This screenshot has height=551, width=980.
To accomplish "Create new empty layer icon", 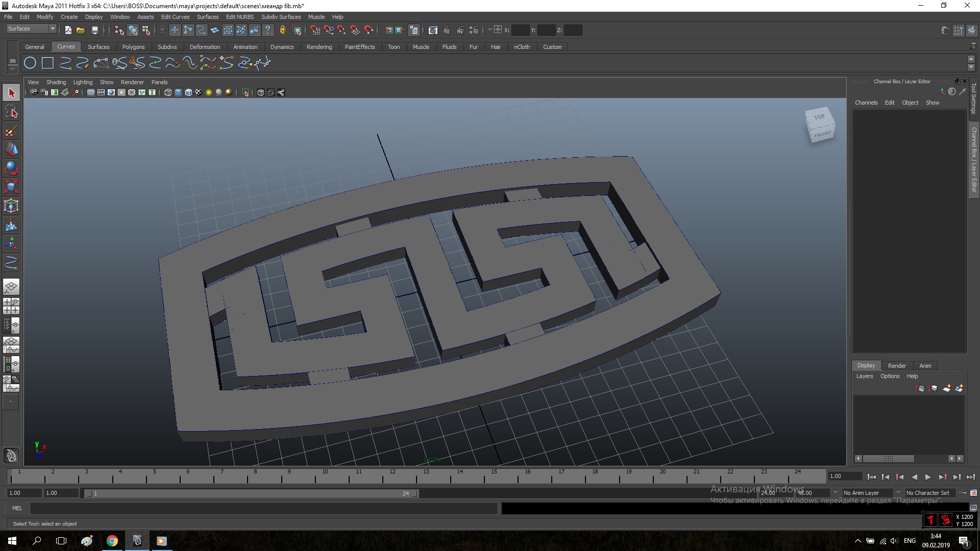I will pyautogui.click(x=947, y=388).
